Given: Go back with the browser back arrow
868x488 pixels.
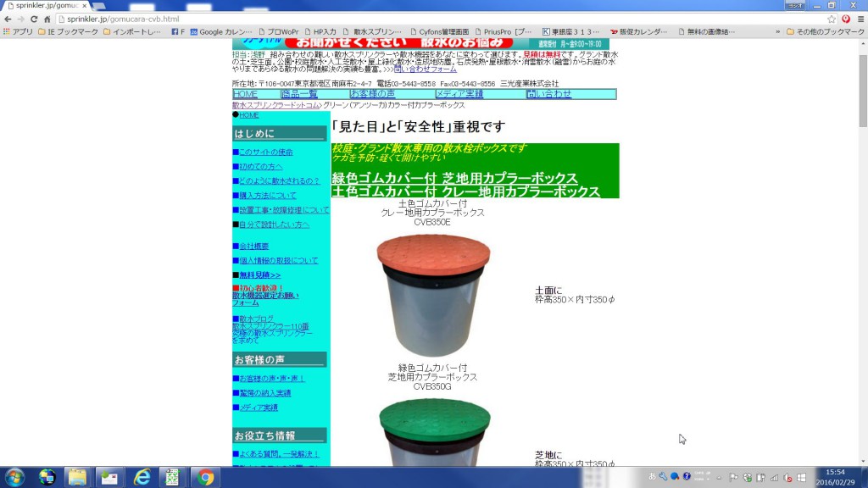Looking at the screenshot, I should [8, 19].
